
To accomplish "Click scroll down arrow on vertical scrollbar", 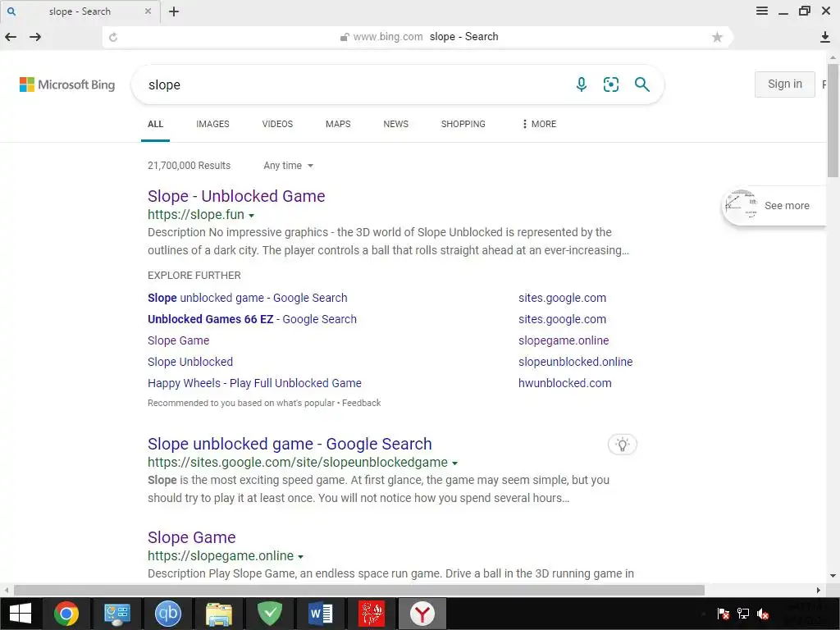I will [833, 576].
